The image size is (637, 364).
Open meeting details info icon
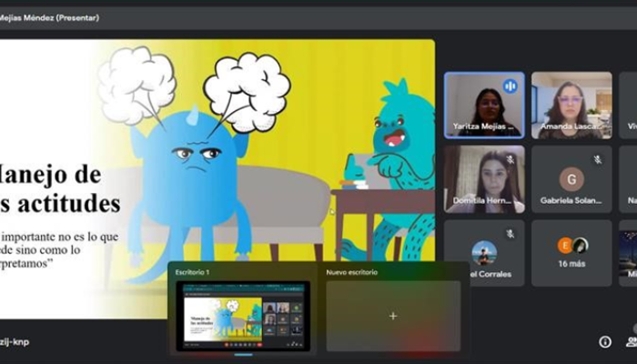[x=604, y=341]
